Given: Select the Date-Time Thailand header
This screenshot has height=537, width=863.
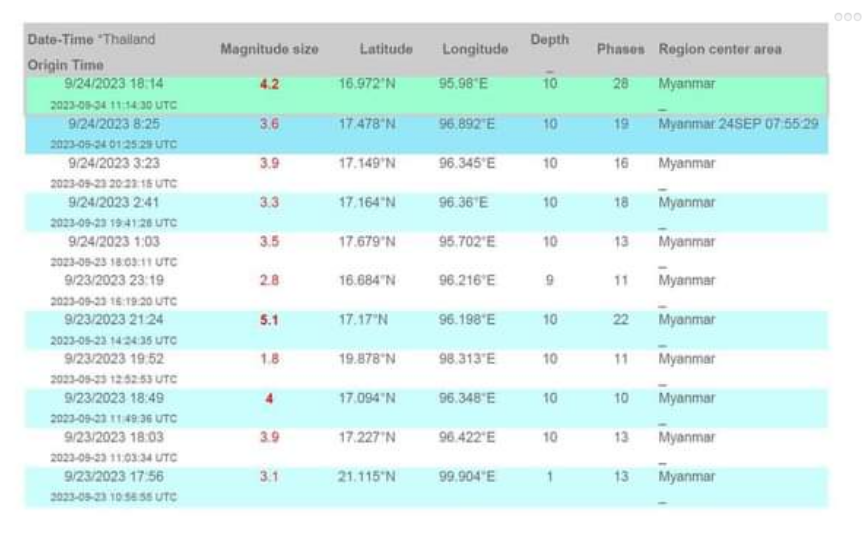Looking at the screenshot, I should (x=91, y=40).
